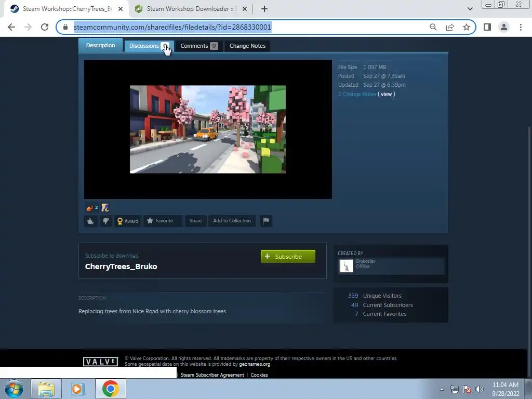Open Steam Subscriber Agreement link
This screenshot has width=532, height=399.
pyautogui.click(x=212, y=375)
